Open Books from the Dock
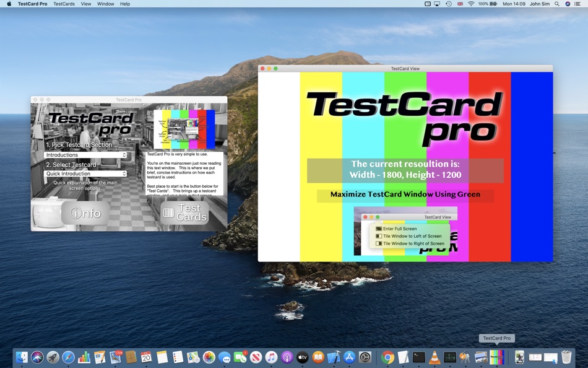588x368 pixels. point(318,357)
